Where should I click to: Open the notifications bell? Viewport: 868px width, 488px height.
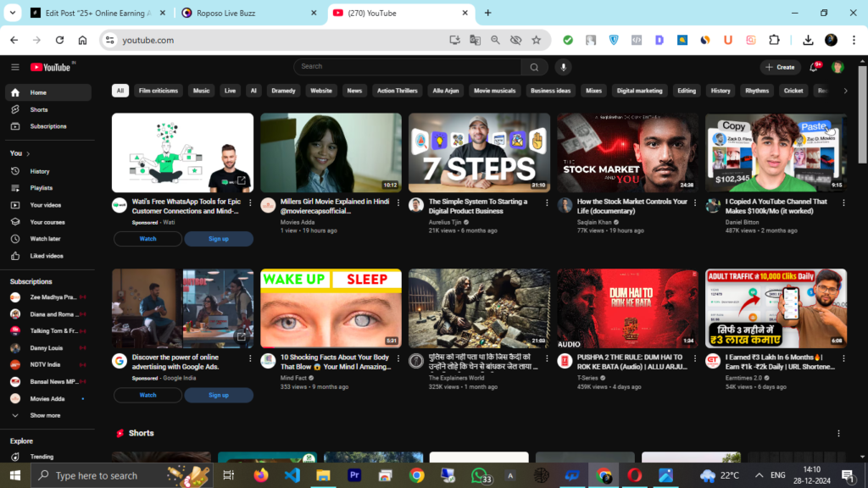point(814,67)
